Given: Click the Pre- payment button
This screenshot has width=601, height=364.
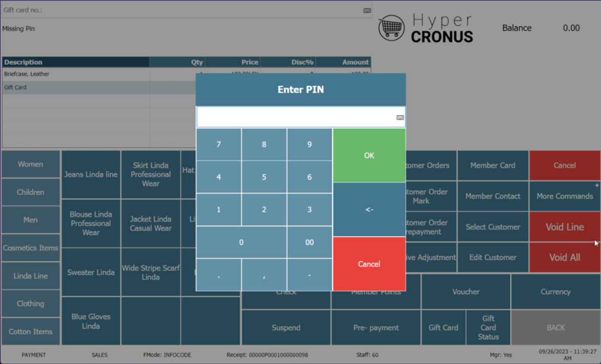Looking at the screenshot, I should pyautogui.click(x=376, y=328).
